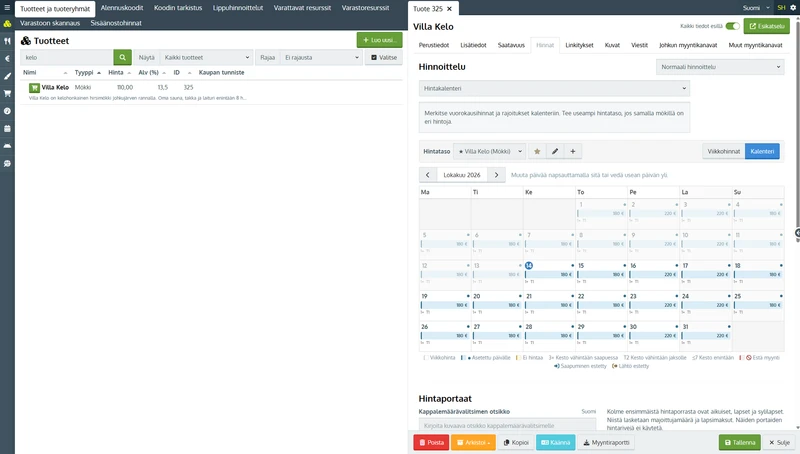The height and width of the screenshot is (454, 800).
Task: Switch calendar view to Viikkohinnat
Action: pos(723,152)
